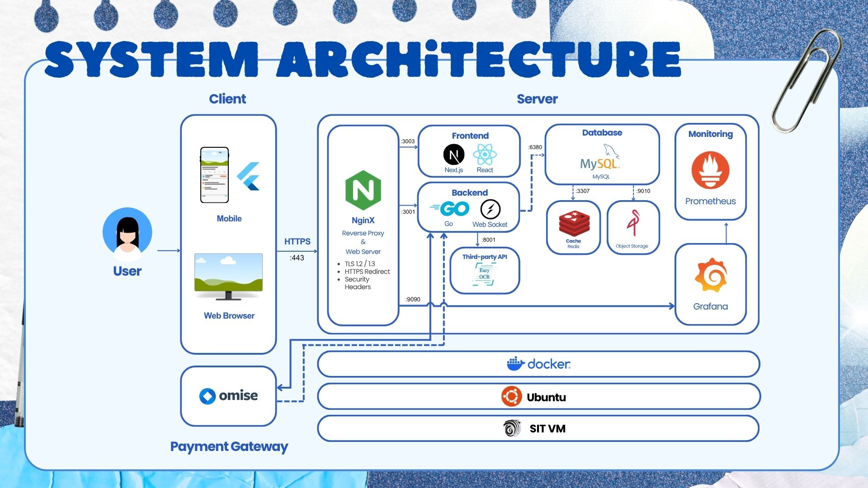The width and height of the screenshot is (868, 488).
Task: Select the red Redis cache icon
Action: point(573,224)
